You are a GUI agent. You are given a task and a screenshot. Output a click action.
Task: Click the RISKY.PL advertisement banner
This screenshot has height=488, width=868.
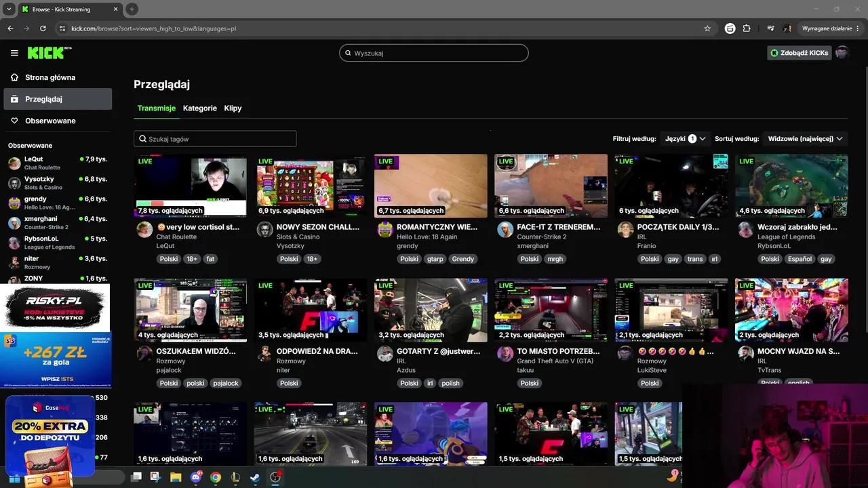[x=55, y=308]
